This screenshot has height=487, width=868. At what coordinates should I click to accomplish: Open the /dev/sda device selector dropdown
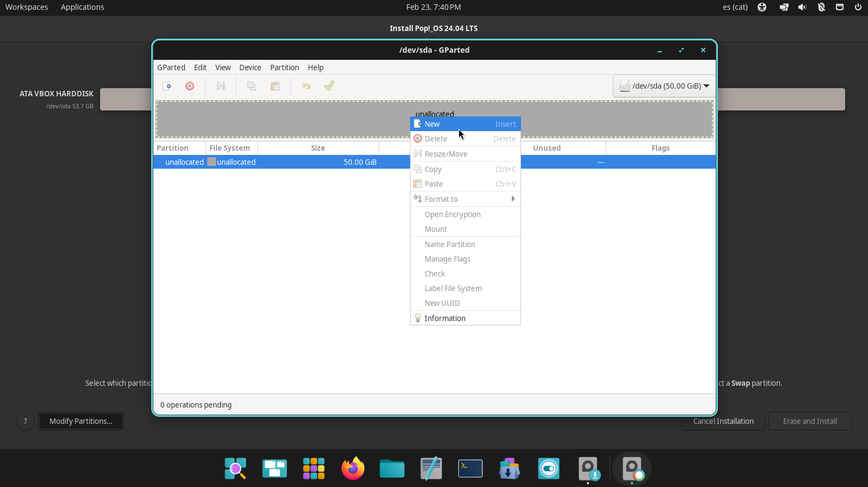tap(664, 86)
